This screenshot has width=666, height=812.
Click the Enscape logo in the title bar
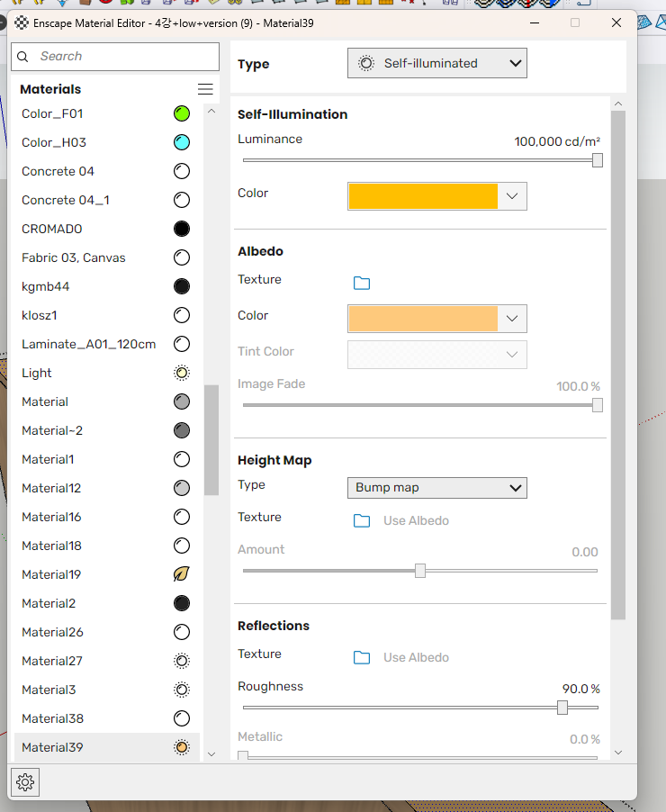coord(20,23)
